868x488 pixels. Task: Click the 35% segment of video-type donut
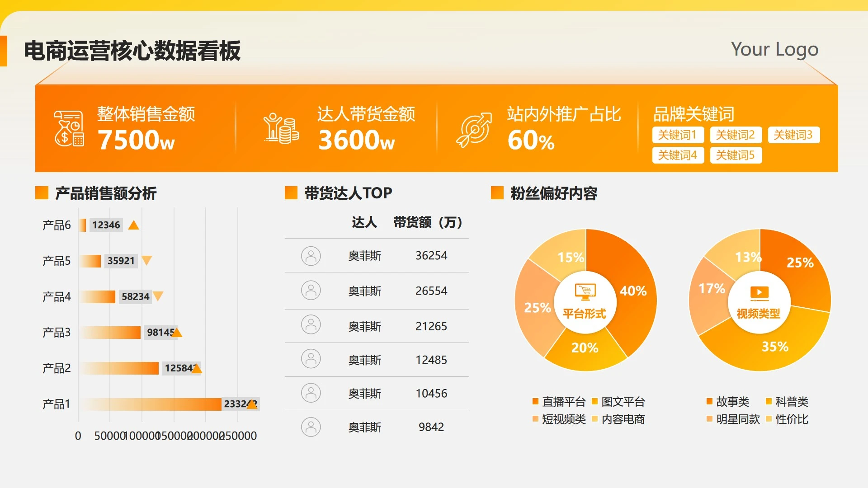774,347
